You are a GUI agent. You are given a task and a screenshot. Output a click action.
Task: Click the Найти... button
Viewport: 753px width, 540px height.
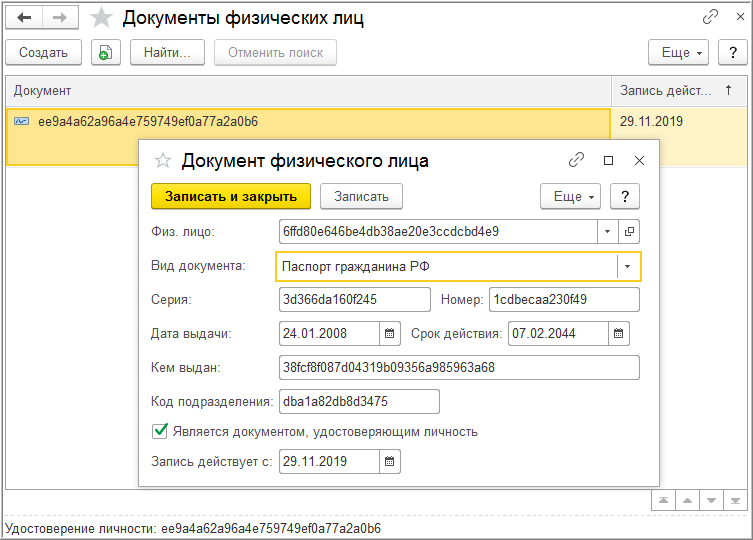pos(167,53)
